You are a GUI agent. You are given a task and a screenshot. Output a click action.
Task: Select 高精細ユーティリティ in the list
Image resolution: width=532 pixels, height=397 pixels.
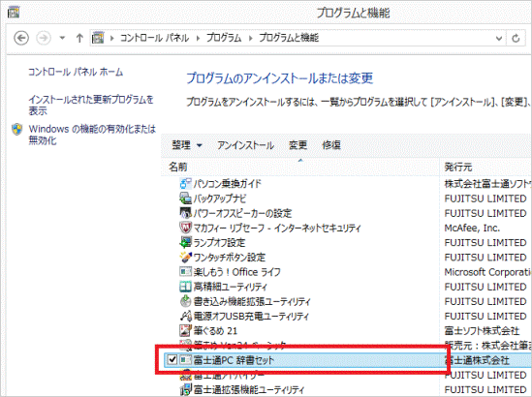[231, 287]
